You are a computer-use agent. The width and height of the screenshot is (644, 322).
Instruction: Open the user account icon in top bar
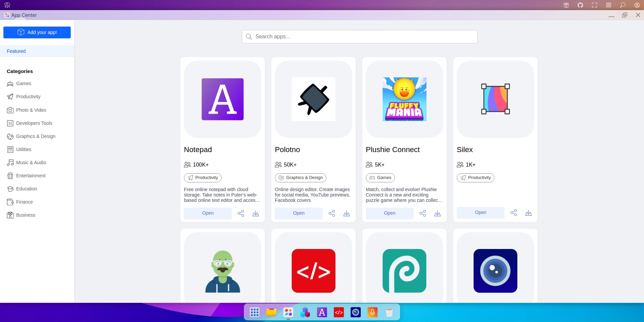pos(637,5)
